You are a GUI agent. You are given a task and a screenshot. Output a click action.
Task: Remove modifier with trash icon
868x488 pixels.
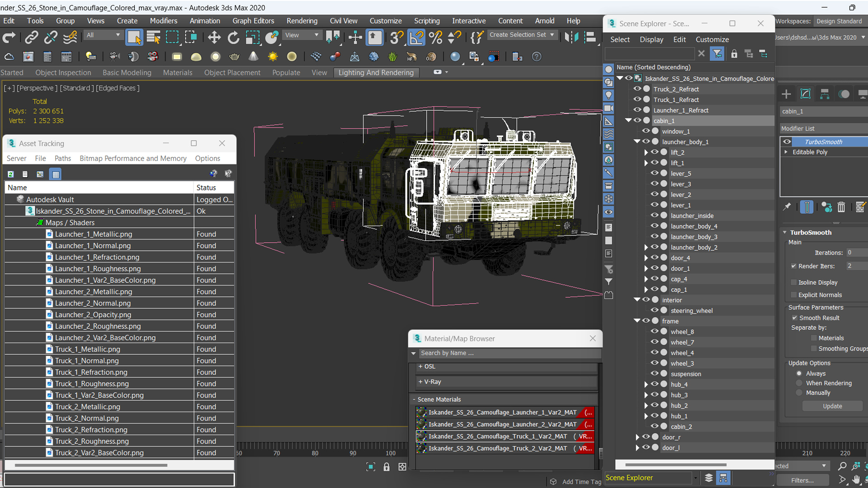841,207
